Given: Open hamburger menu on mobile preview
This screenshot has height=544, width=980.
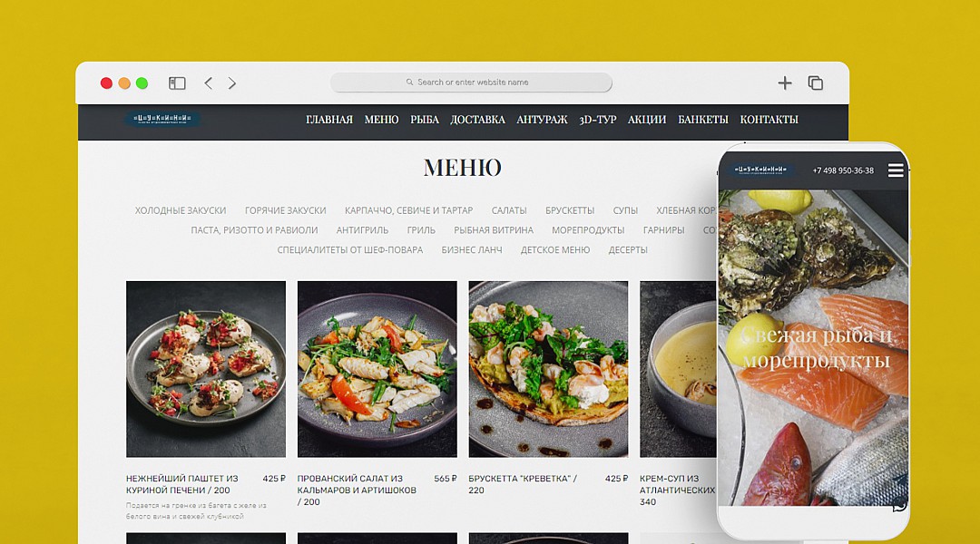Looking at the screenshot, I should point(896,170).
